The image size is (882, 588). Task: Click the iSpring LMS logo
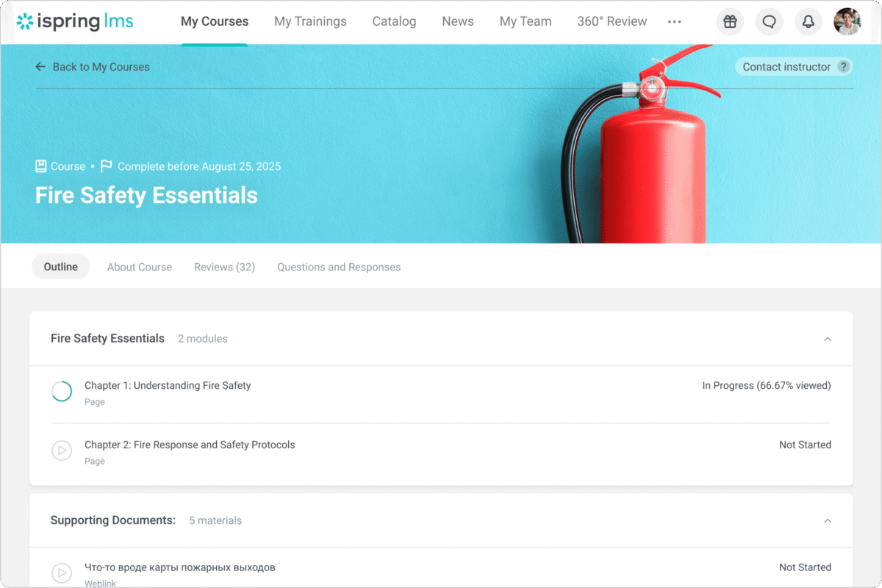pyautogui.click(x=75, y=21)
